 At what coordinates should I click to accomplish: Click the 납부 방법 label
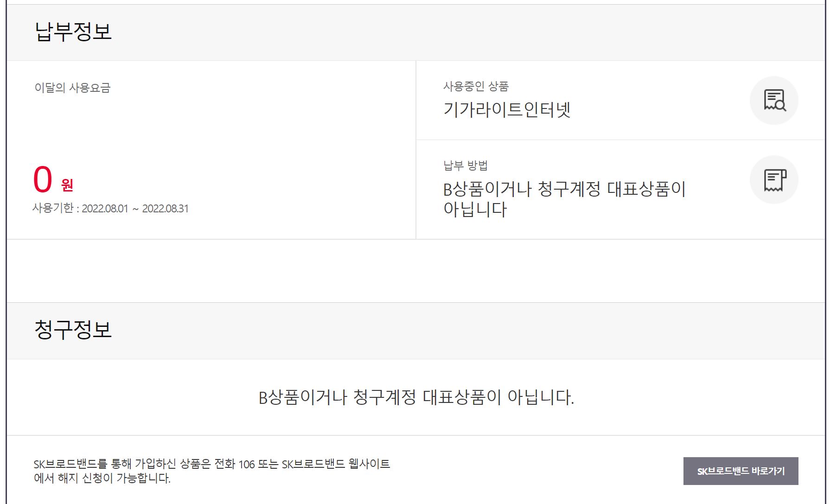click(x=466, y=166)
